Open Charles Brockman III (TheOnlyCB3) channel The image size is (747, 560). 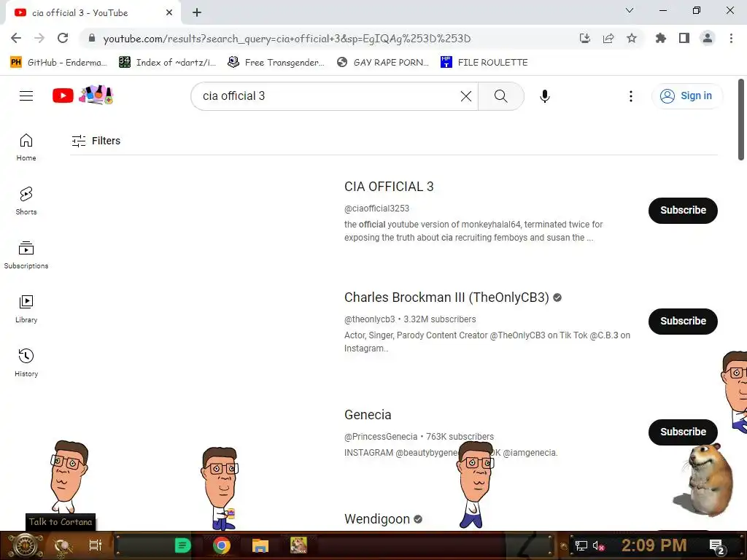coord(446,297)
